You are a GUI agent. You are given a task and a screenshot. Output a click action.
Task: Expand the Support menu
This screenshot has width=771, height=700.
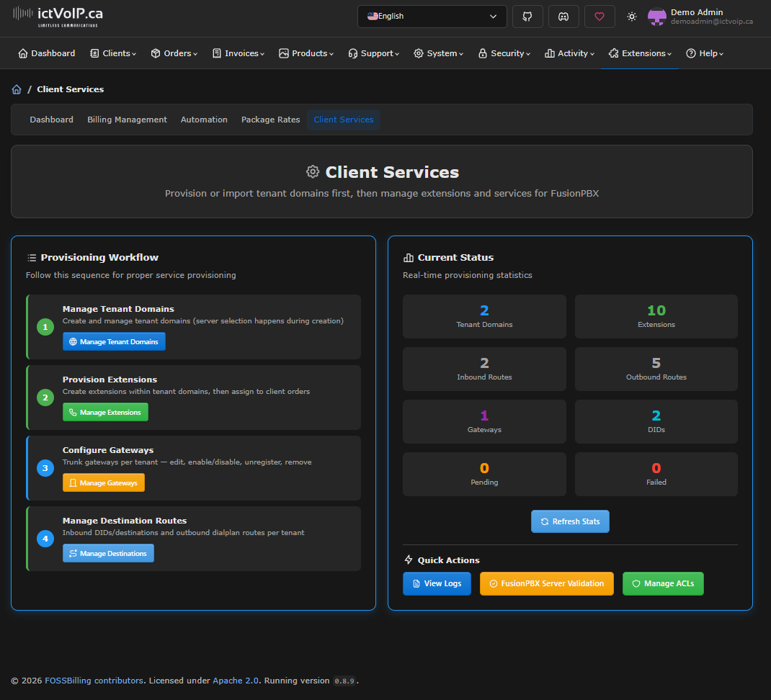click(374, 53)
